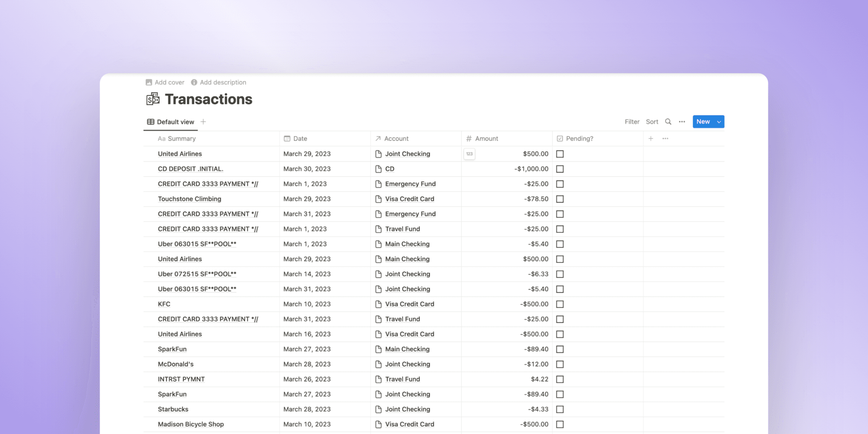Open the search icon in the view toolbar
Viewport: 868px width, 434px height.
(668, 122)
